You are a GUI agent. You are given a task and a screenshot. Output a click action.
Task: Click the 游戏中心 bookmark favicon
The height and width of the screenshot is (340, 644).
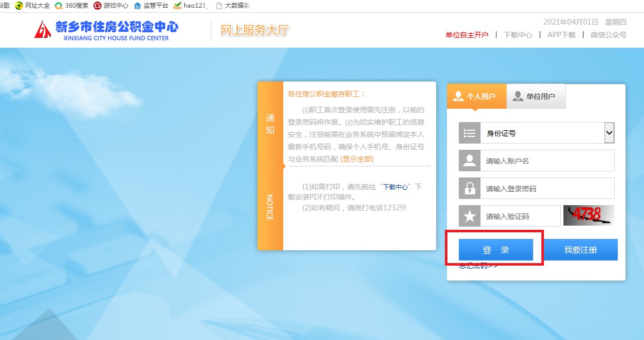click(97, 6)
